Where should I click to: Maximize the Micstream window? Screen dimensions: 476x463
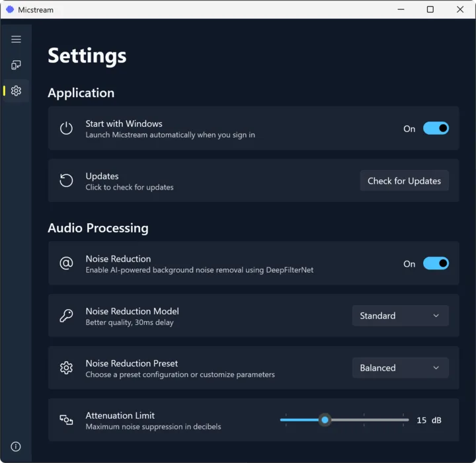pos(430,9)
